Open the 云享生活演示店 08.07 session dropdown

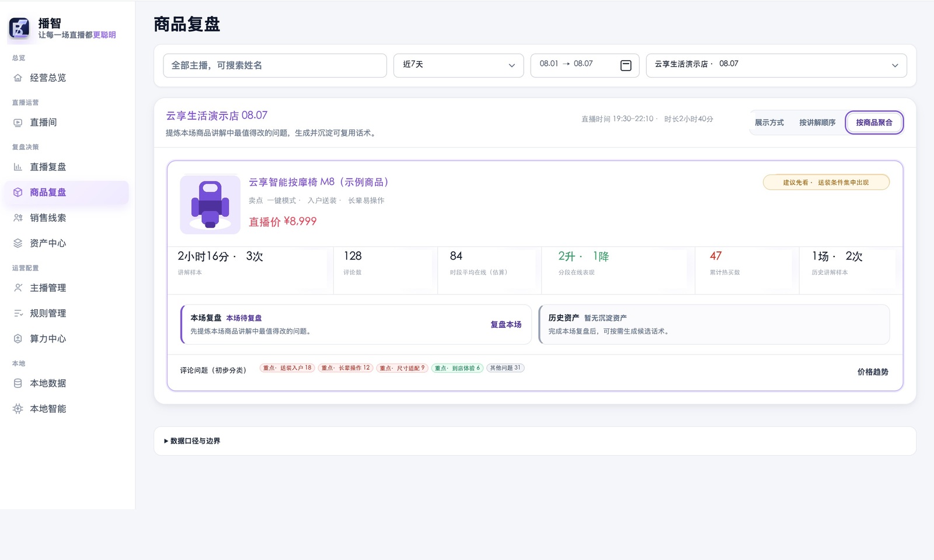click(776, 65)
